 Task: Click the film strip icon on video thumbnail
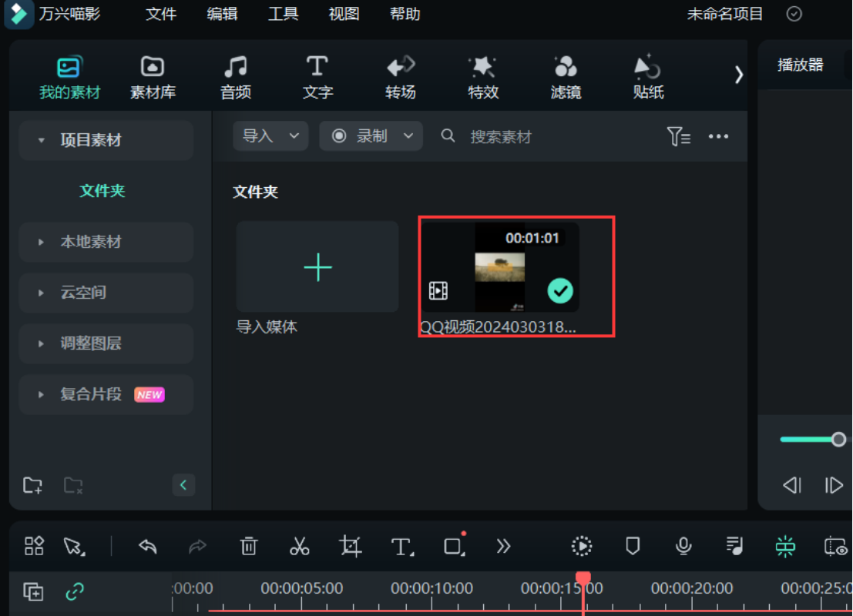coord(438,291)
